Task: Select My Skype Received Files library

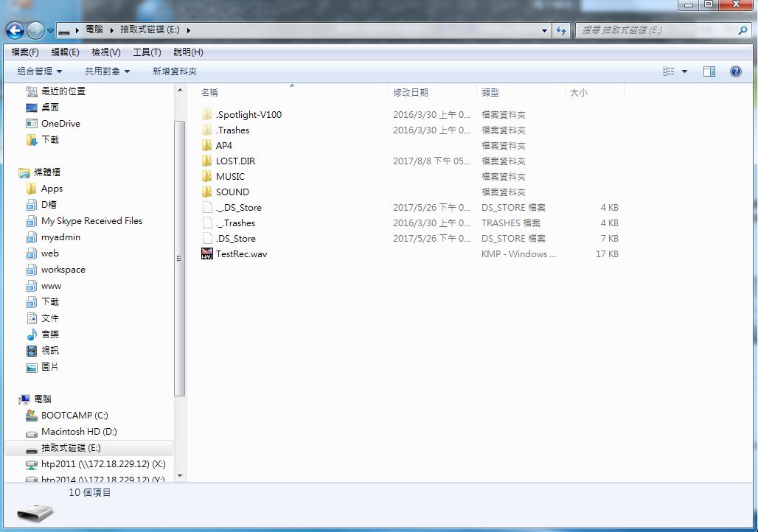Action: pyautogui.click(x=91, y=221)
